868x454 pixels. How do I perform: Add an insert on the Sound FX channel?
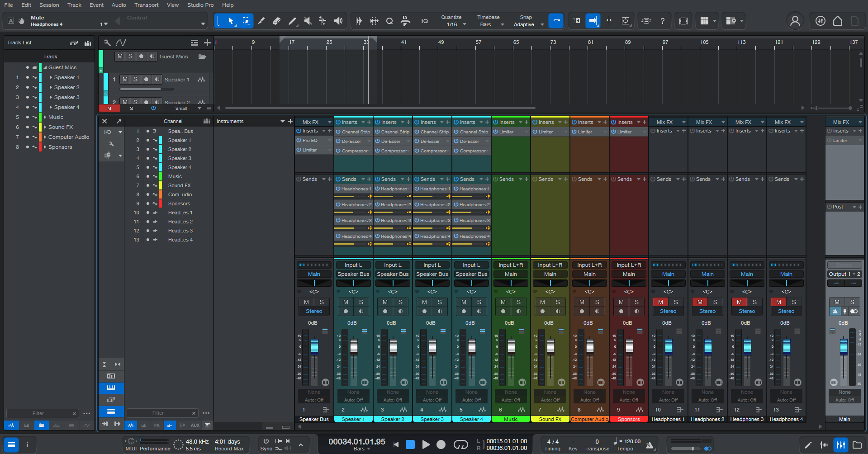click(x=565, y=122)
